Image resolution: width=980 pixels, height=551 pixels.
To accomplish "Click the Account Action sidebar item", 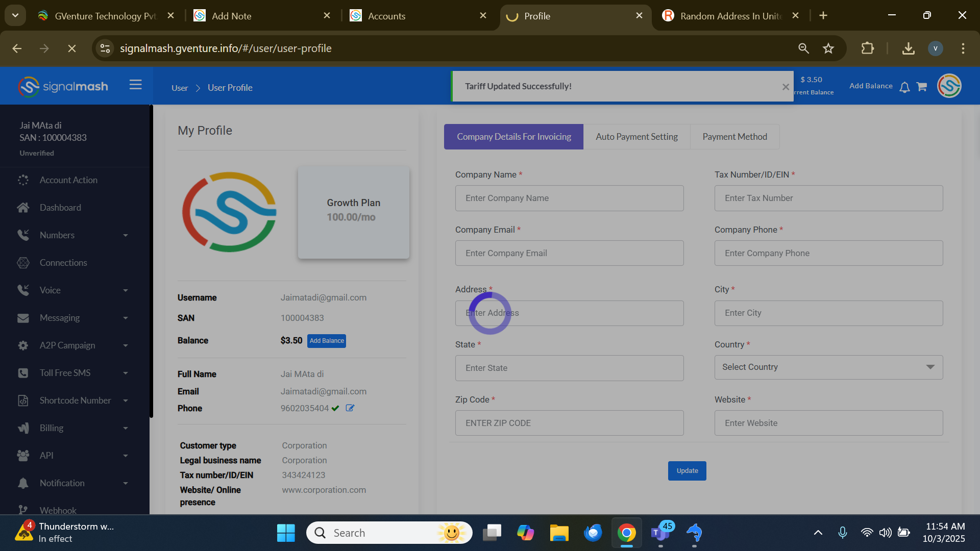I will [x=68, y=180].
